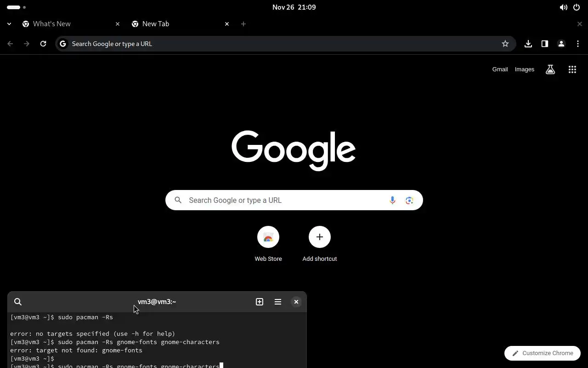Click the vm3@vm3:~ terminal title
The height and width of the screenshot is (368, 588).
[x=157, y=302]
